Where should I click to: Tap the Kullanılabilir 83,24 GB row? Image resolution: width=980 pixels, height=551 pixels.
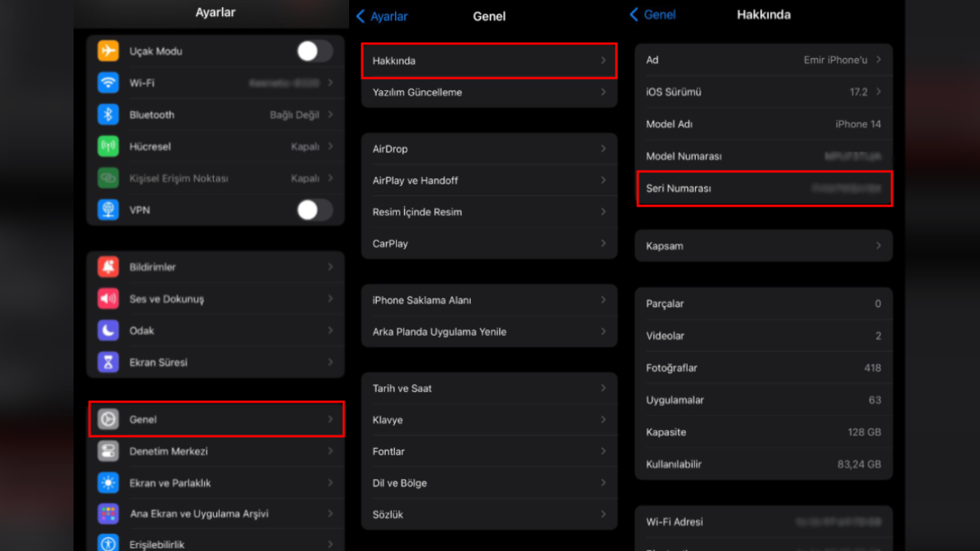[763, 465]
